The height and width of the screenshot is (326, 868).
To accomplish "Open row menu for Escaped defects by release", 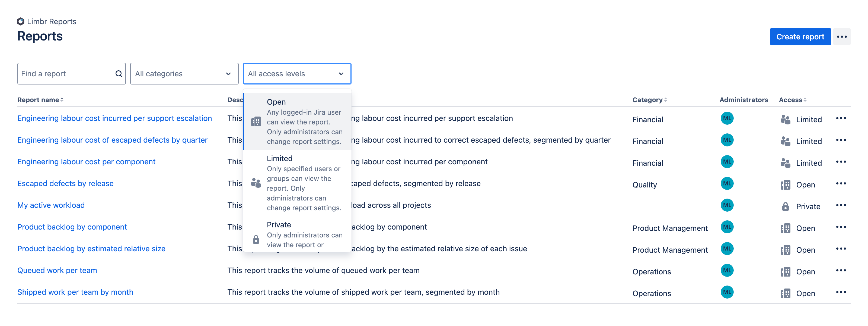I will coord(841,184).
